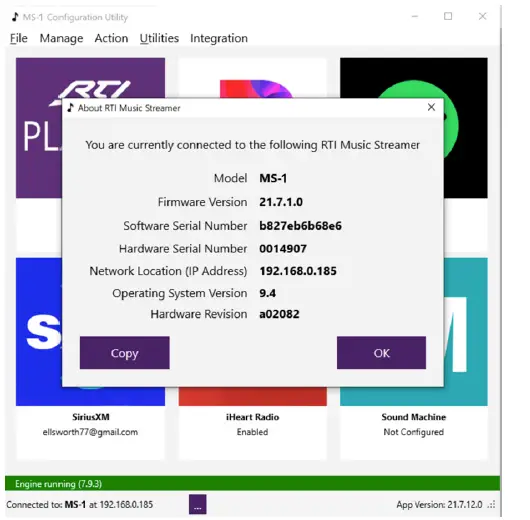Image resolution: width=530 pixels, height=520 pixels.
Task: Open the Utilities menu
Action: click(x=159, y=38)
